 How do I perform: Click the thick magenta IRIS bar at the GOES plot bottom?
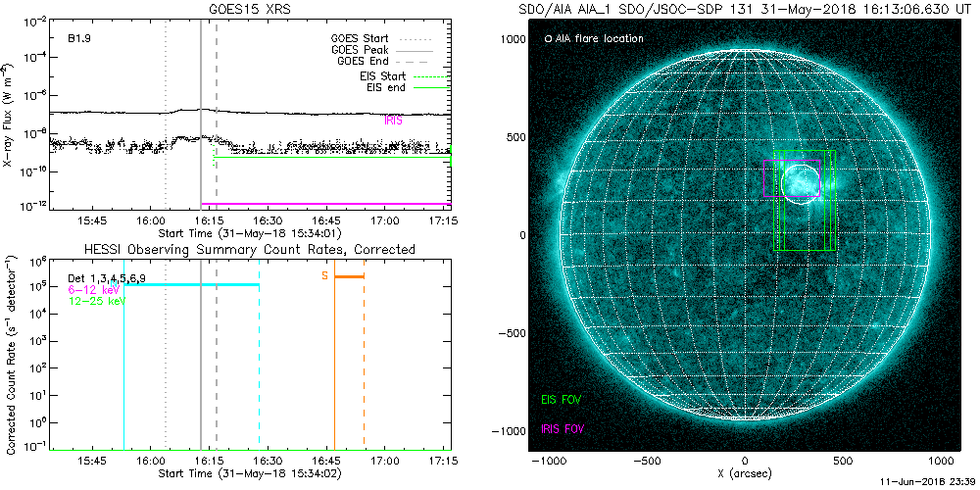[x=326, y=204]
